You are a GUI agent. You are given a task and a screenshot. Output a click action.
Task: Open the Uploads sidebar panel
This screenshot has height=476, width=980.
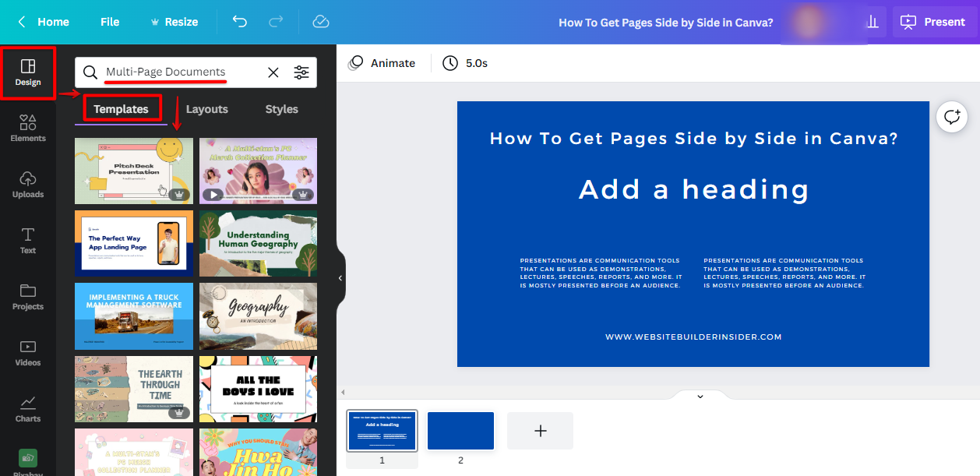click(28, 185)
